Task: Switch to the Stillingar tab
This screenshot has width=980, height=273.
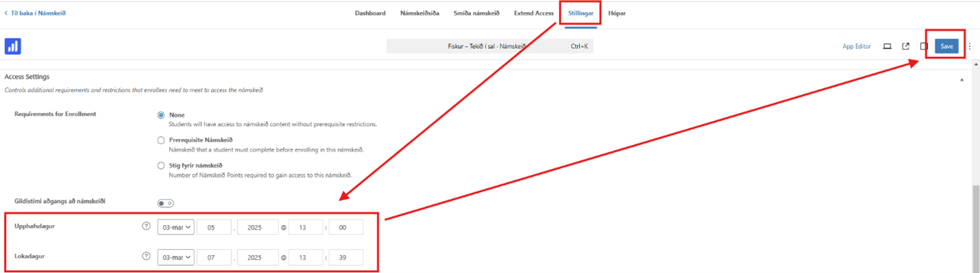Action: 580,13
